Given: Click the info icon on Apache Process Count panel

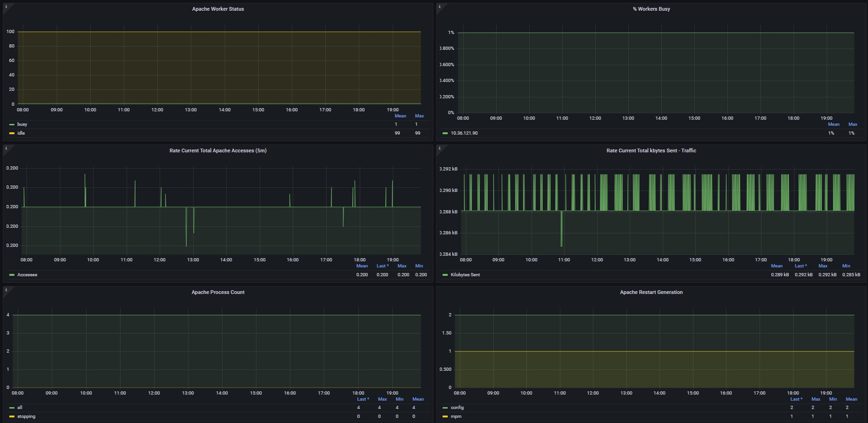Looking at the screenshot, I should tap(6, 290).
